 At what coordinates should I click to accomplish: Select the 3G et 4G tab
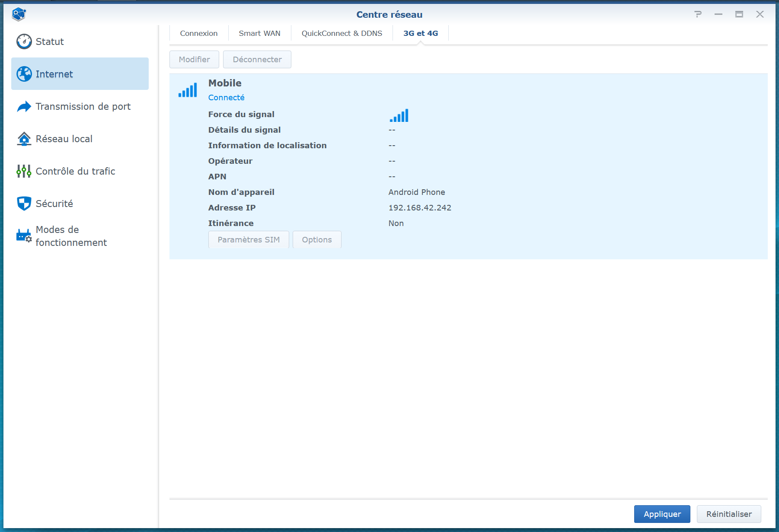[421, 33]
